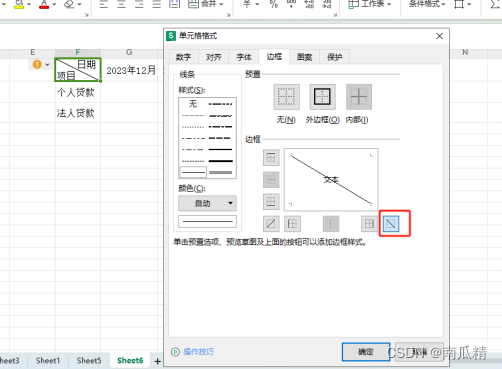Close the 单元格格式 dialog

click(440, 36)
